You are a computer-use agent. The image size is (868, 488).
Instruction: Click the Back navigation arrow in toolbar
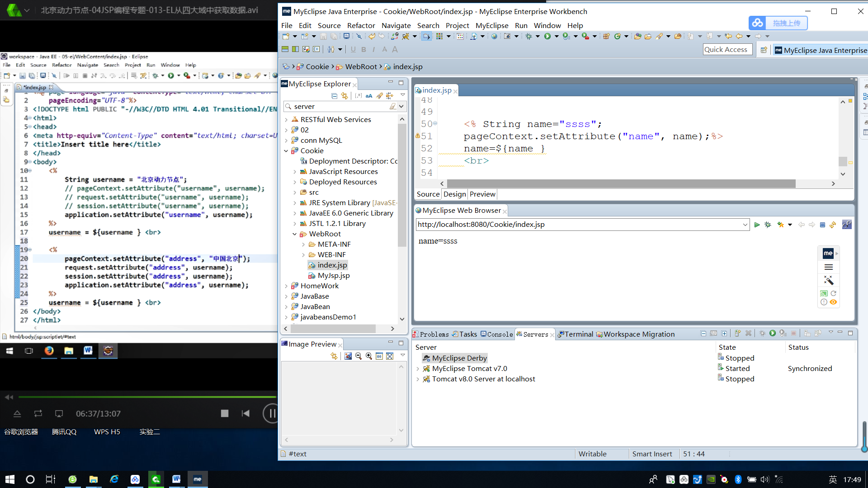(739, 36)
